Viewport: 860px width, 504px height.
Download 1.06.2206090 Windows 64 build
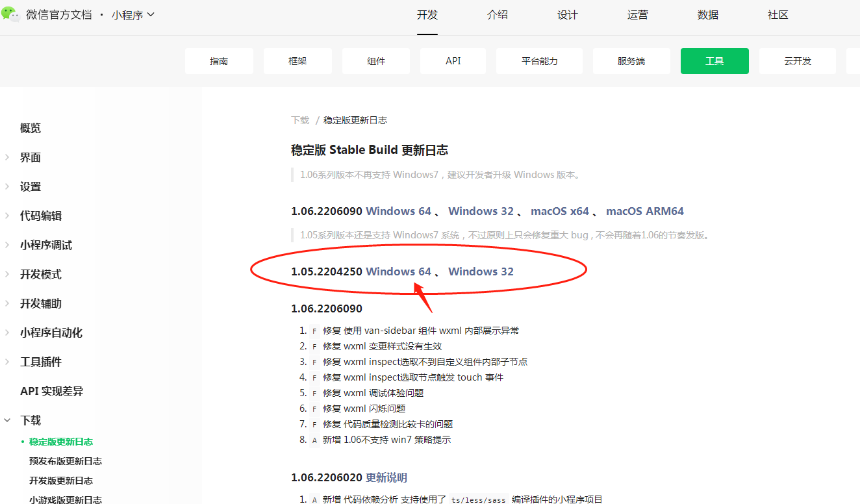[399, 211]
